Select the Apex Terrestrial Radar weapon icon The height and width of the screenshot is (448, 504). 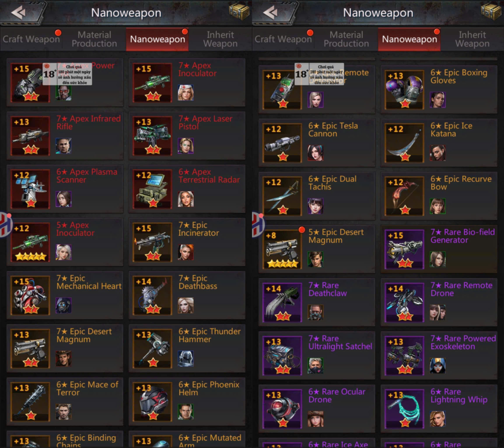pos(152,189)
